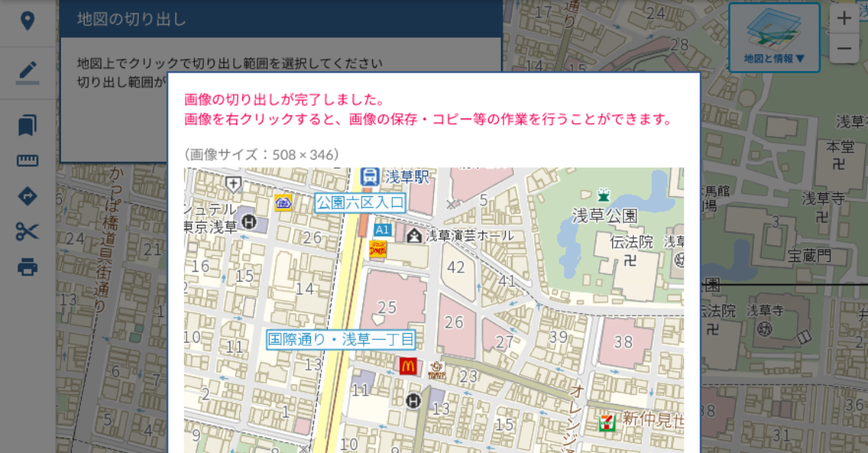Select the pencil drawing tool
The height and width of the screenshot is (453, 868).
click(x=28, y=71)
